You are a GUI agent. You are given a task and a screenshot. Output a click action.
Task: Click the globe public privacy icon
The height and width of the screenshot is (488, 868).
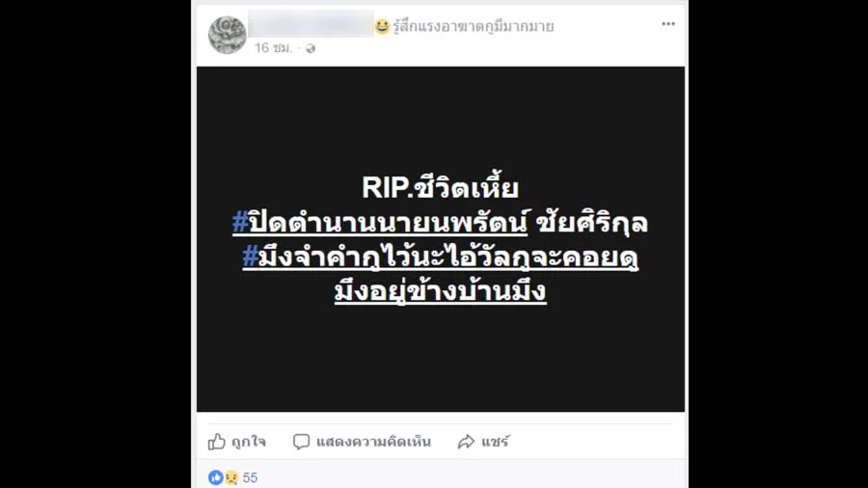311,48
